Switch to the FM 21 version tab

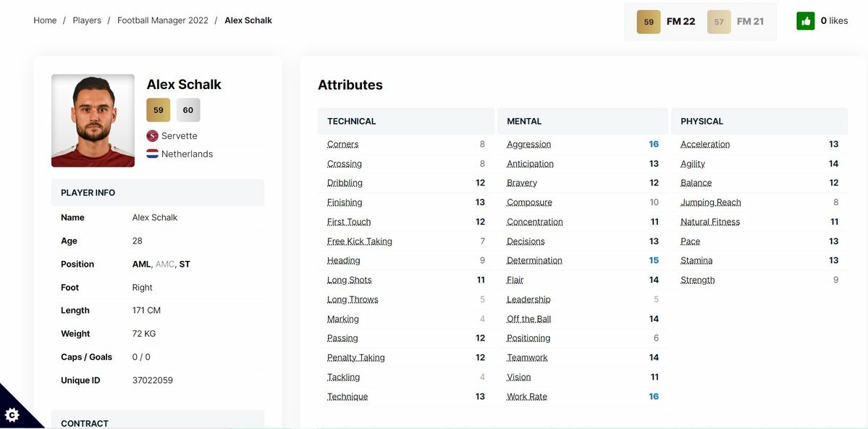(736, 22)
